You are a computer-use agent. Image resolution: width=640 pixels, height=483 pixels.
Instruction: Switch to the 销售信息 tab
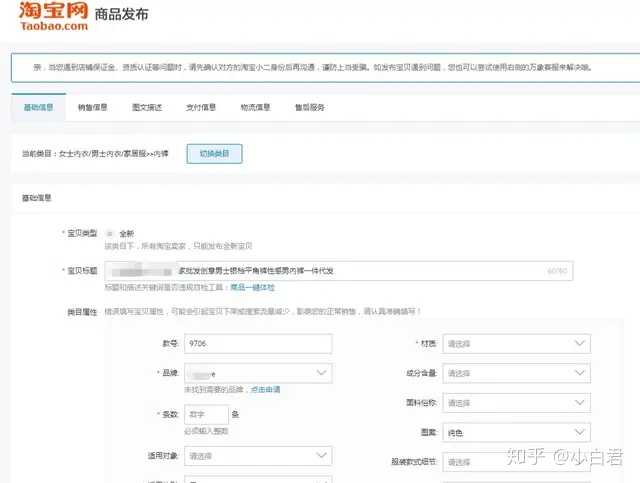coord(93,107)
